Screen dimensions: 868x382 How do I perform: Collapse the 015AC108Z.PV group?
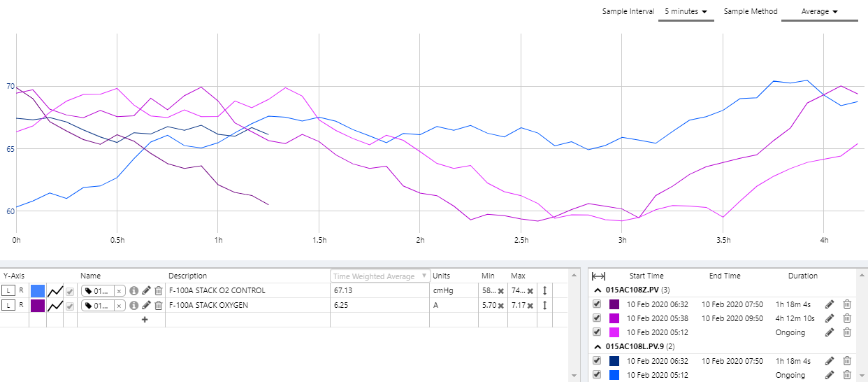[x=598, y=290]
